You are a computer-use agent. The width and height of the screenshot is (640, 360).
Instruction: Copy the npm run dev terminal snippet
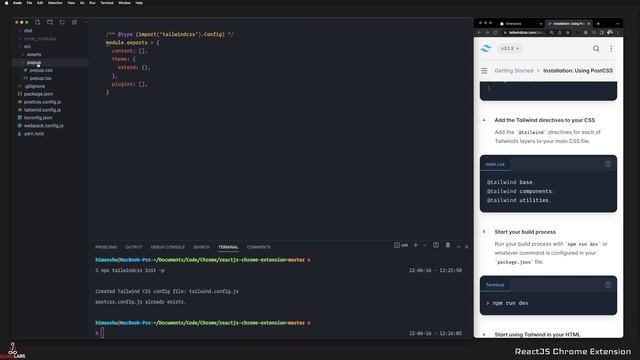tap(608, 285)
